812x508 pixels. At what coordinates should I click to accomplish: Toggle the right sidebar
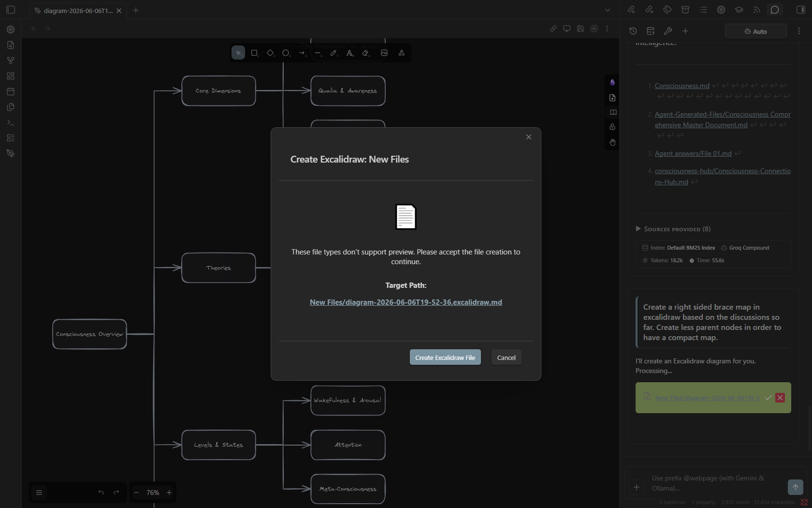pos(801,10)
